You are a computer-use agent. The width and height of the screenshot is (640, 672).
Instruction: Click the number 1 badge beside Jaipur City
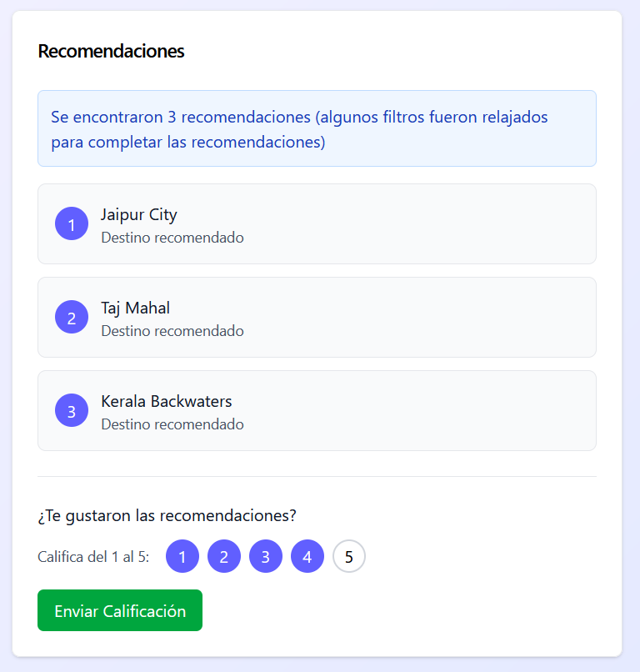coord(72,223)
